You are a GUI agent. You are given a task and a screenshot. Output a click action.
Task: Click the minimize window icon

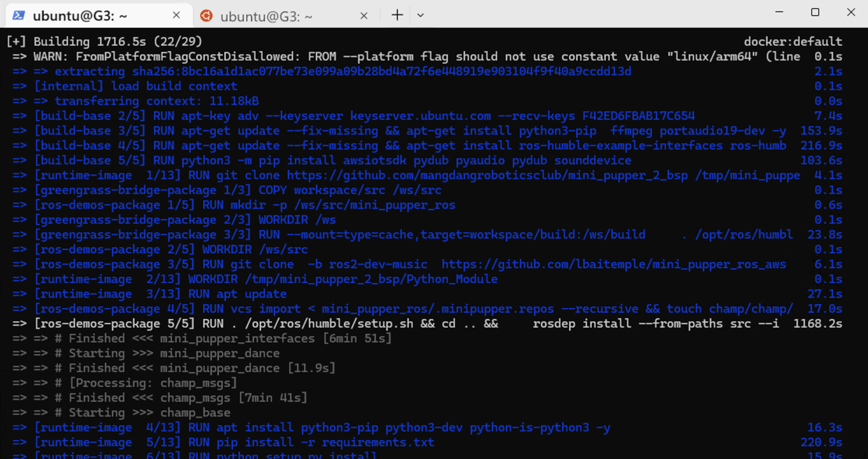click(x=779, y=13)
